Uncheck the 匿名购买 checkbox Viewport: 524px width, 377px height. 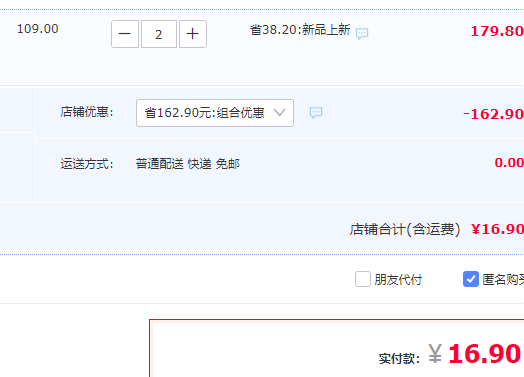471,279
